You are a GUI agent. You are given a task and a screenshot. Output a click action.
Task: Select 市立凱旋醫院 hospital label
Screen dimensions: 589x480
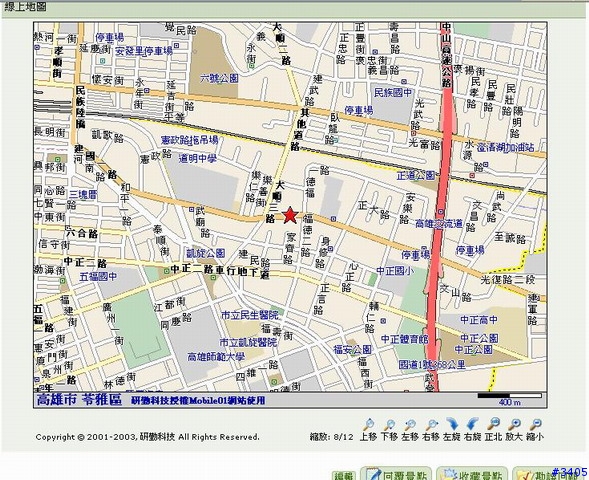[x=248, y=342]
